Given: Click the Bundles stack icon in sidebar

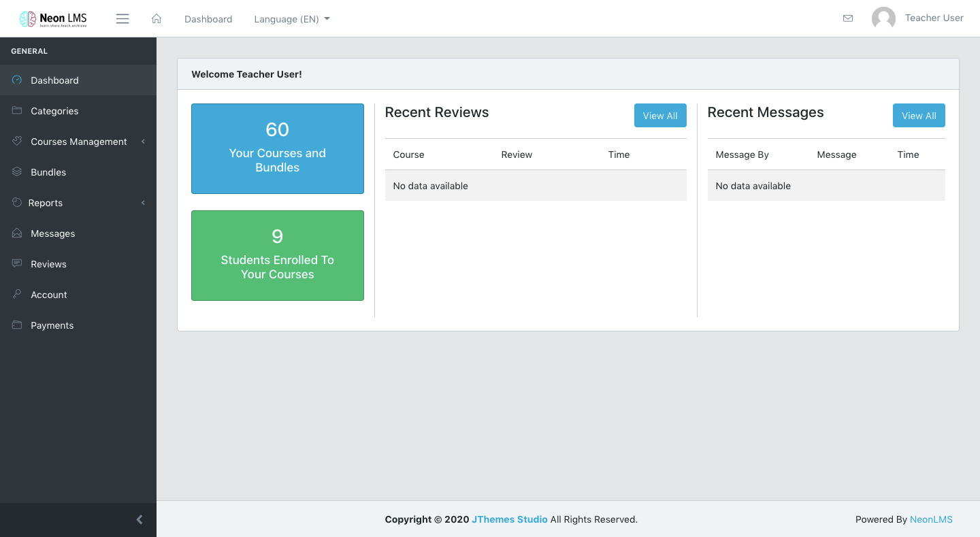Looking at the screenshot, I should click(x=17, y=172).
